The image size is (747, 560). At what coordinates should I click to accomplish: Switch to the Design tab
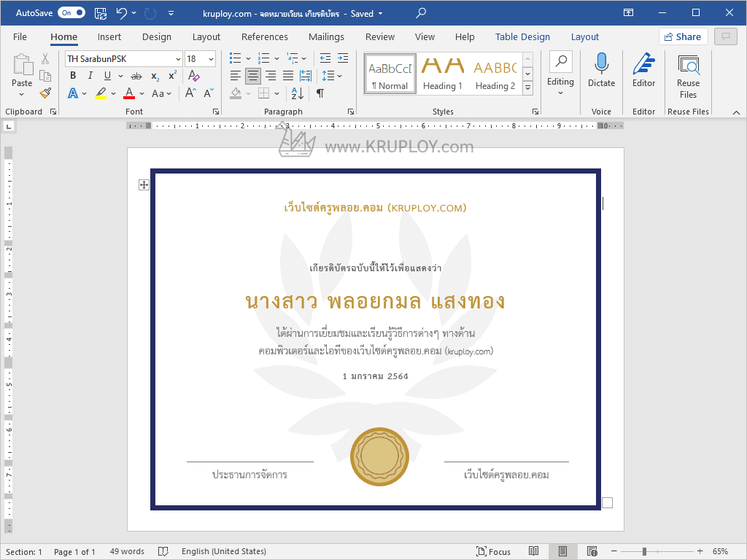point(157,36)
